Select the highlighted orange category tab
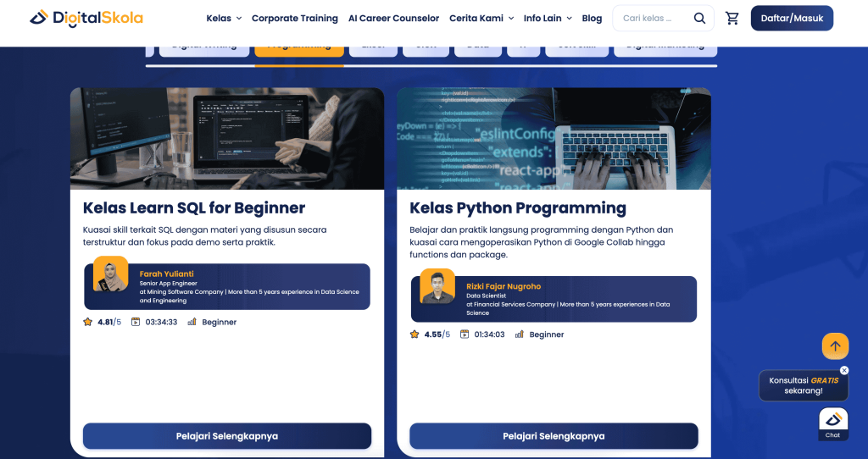This screenshot has width=868, height=459. [x=299, y=51]
